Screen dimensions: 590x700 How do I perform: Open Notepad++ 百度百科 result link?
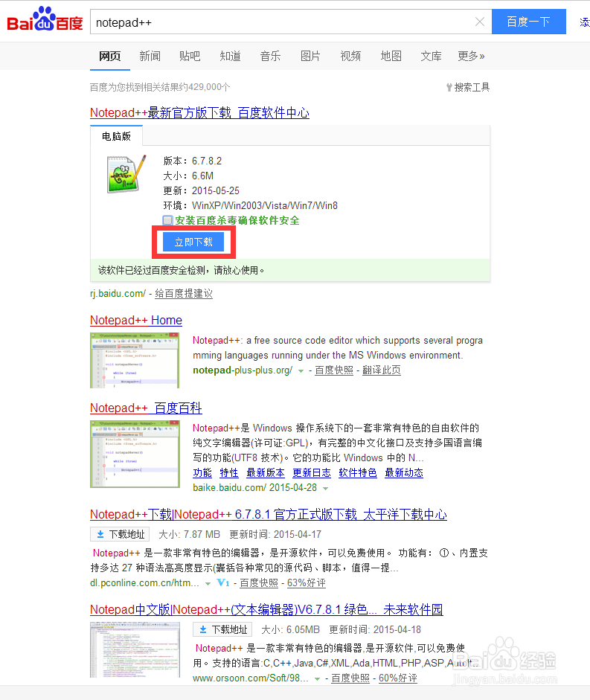(x=146, y=408)
